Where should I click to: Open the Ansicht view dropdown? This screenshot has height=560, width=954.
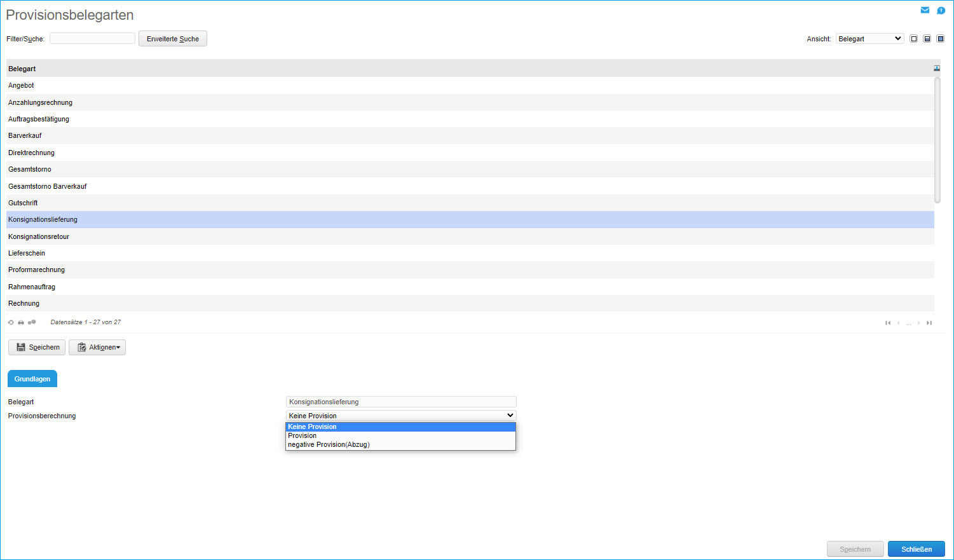tap(869, 39)
